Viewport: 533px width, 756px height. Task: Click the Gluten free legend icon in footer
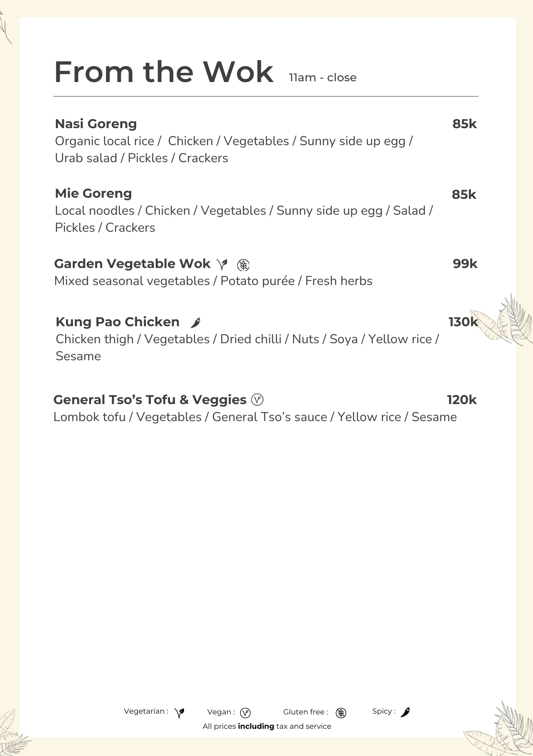point(341,713)
